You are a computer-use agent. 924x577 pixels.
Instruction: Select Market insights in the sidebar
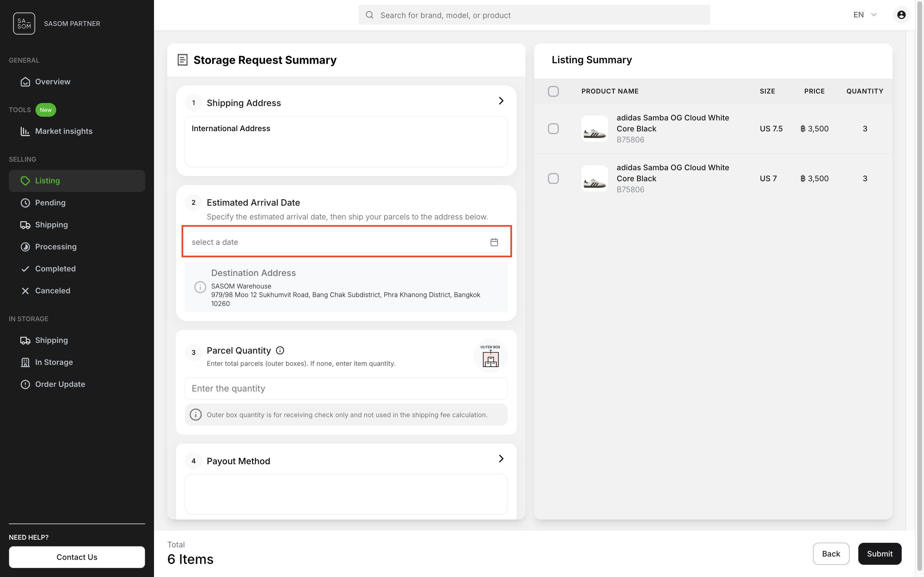click(63, 131)
